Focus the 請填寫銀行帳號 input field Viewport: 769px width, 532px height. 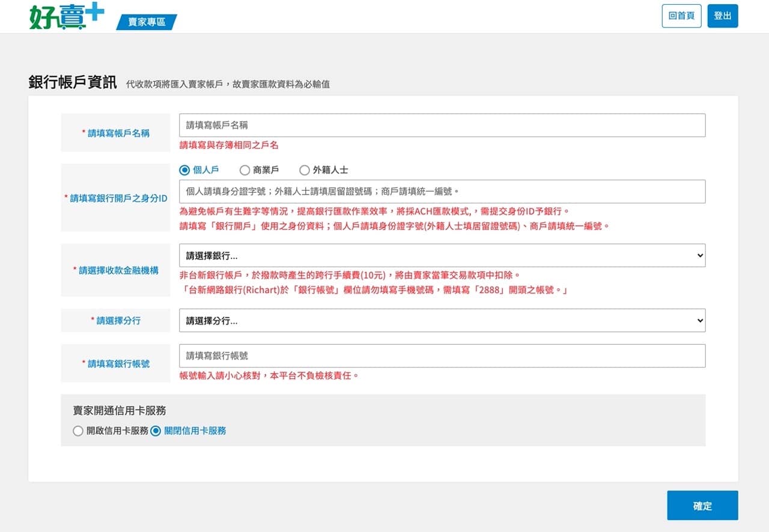[x=442, y=355]
